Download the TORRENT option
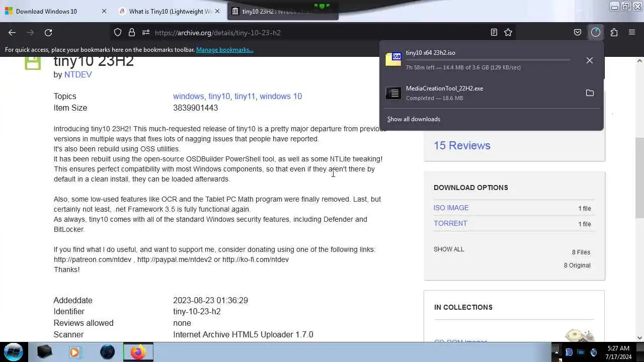 point(450,223)
